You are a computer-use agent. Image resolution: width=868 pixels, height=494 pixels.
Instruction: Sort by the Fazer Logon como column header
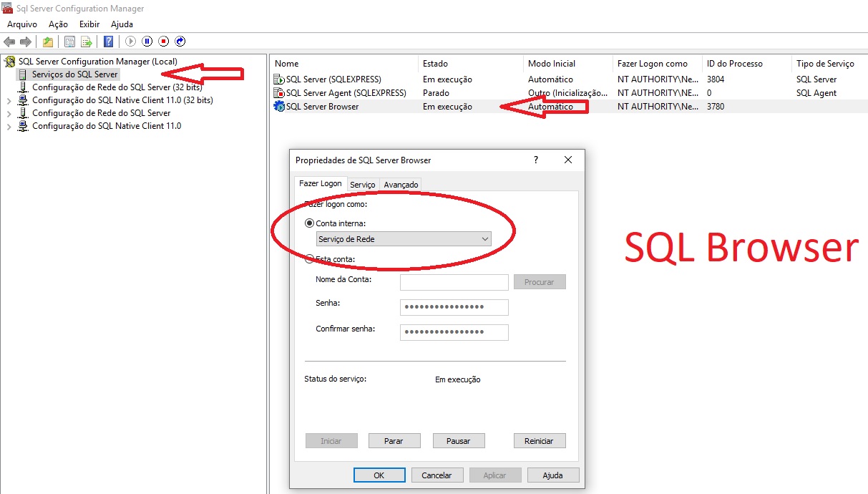pos(658,64)
